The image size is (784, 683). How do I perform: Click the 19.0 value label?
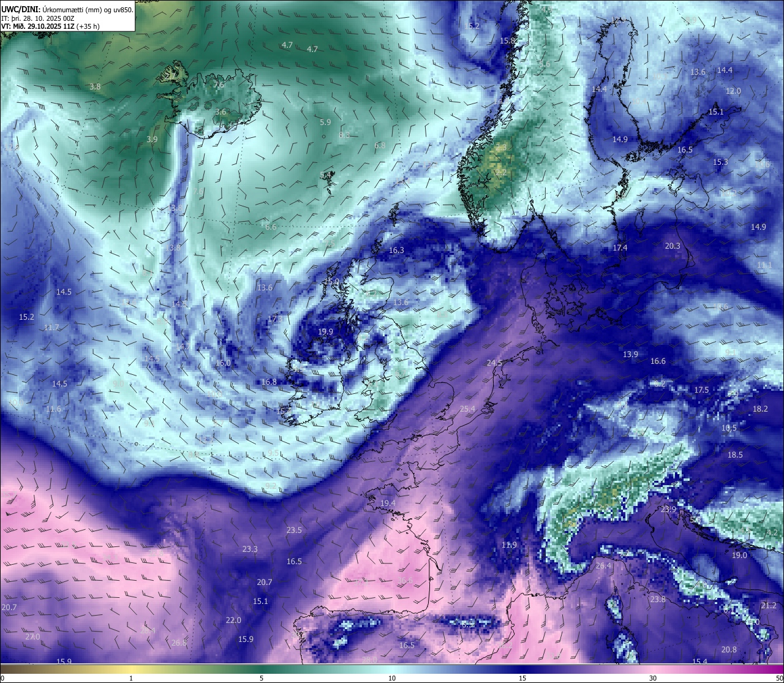[739, 555]
